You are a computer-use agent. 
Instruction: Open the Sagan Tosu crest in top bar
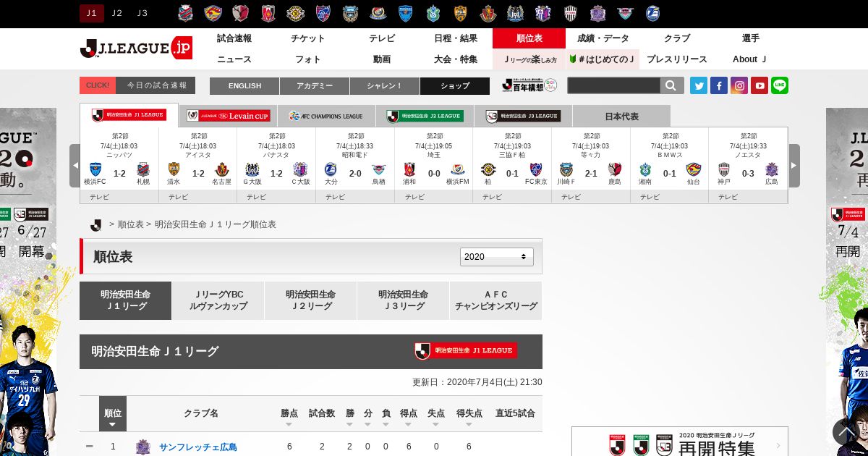(x=625, y=13)
